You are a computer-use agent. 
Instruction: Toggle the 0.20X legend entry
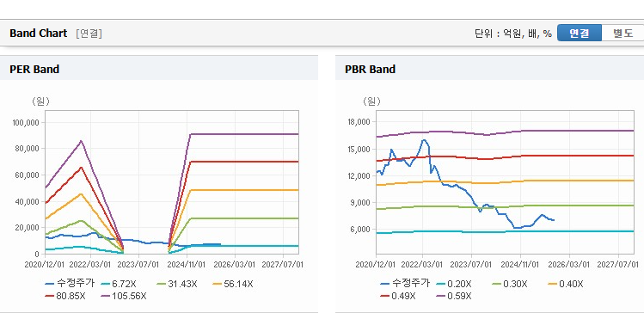[454, 284]
